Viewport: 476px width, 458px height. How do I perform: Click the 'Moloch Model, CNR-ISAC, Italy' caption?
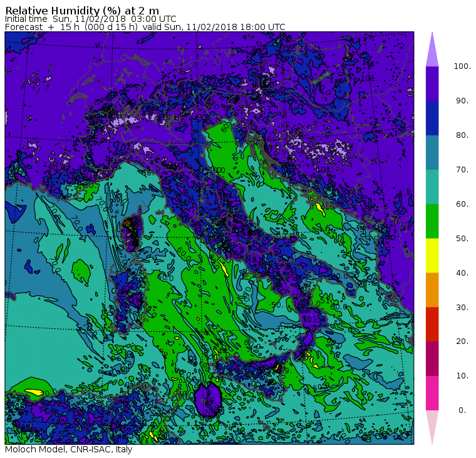click(x=69, y=449)
